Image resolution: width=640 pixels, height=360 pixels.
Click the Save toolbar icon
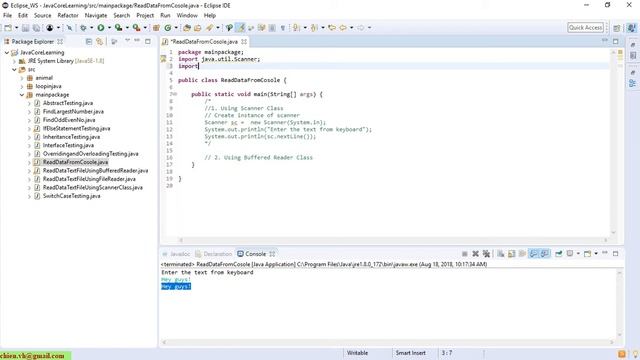[x=25, y=28]
